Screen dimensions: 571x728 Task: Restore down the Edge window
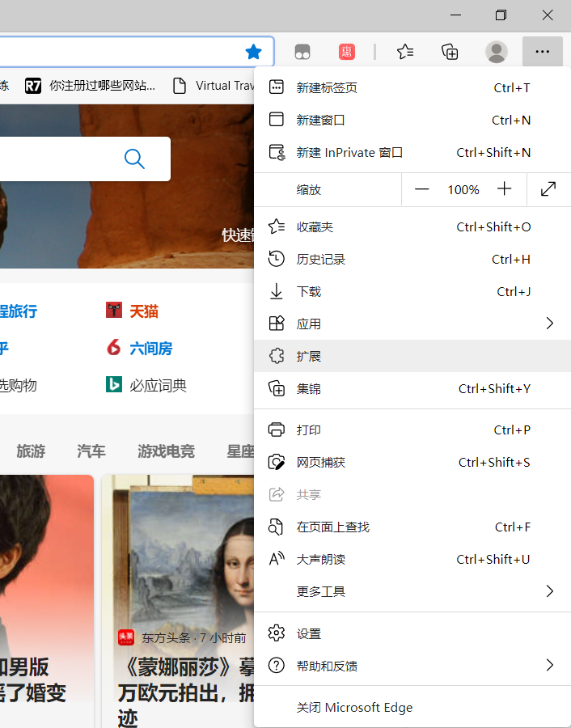(x=501, y=15)
